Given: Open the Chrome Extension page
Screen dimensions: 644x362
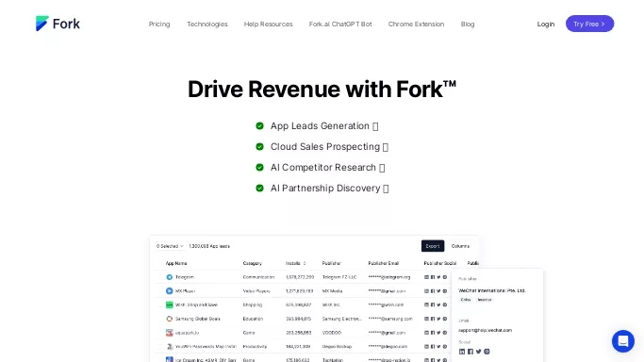Looking at the screenshot, I should click(416, 25).
